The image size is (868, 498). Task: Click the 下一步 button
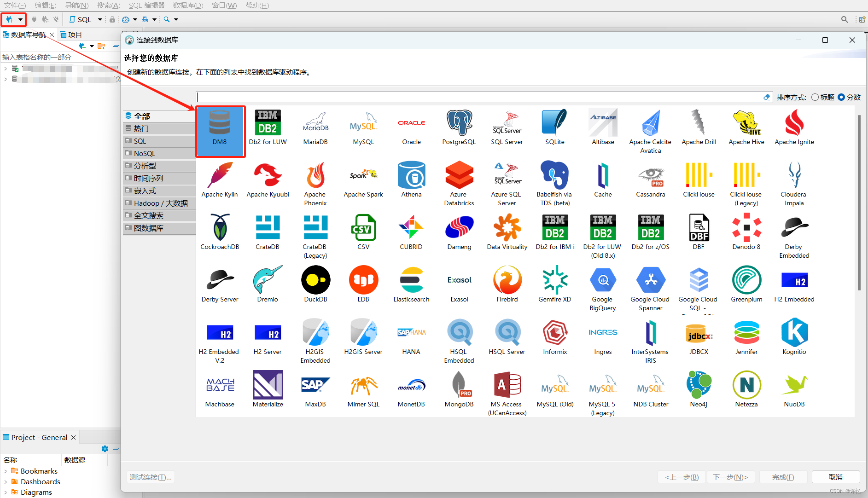(731, 477)
